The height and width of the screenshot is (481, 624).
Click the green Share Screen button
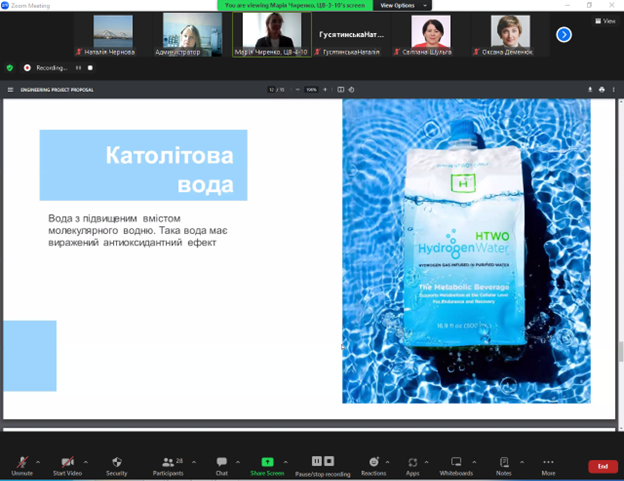267,464
